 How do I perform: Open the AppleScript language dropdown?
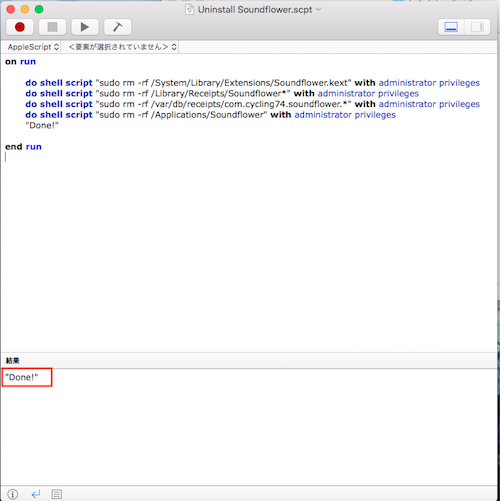click(x=33, y=47)
